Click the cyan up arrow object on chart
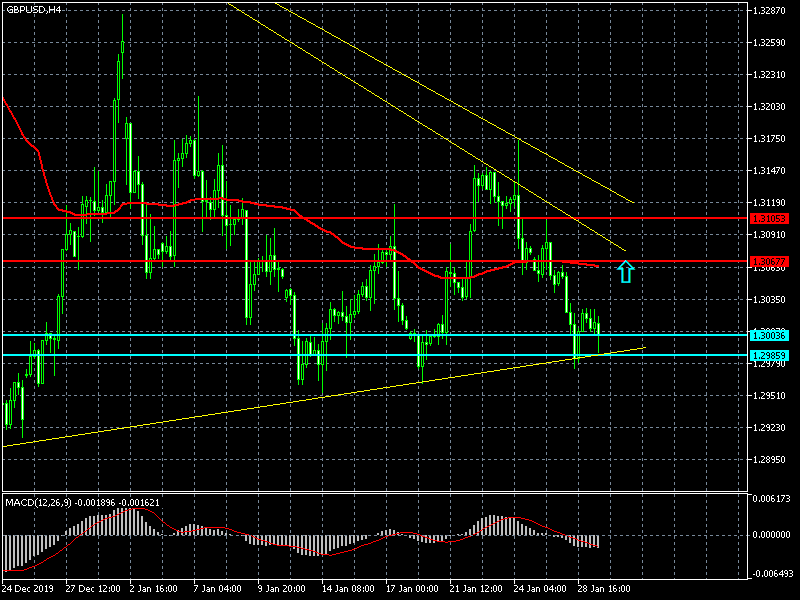The height and width of the screenshot is (600, 800). 626,271
